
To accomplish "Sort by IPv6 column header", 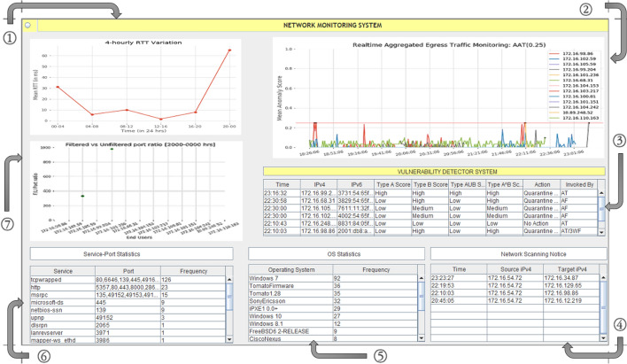I will [x=355, y=184].
